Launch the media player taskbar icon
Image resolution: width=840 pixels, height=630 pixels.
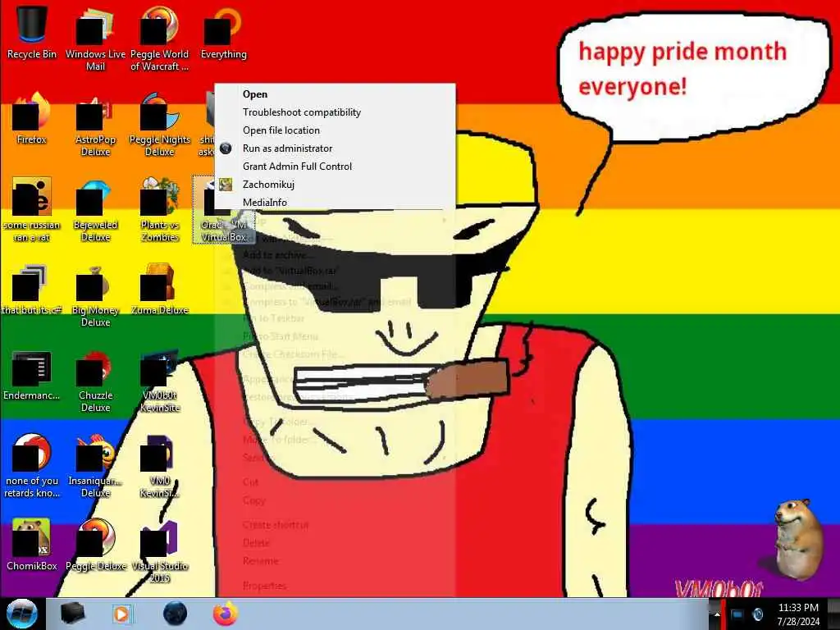(x=123, y=614)
